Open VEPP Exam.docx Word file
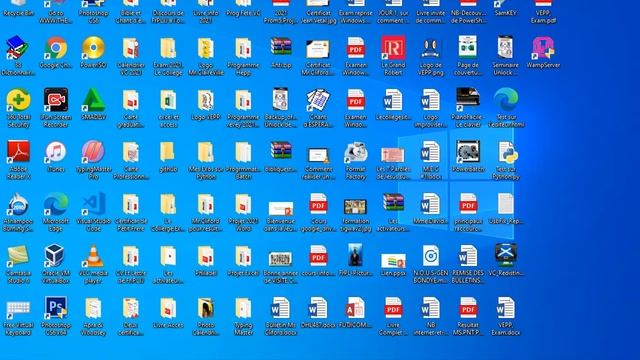 506,308
